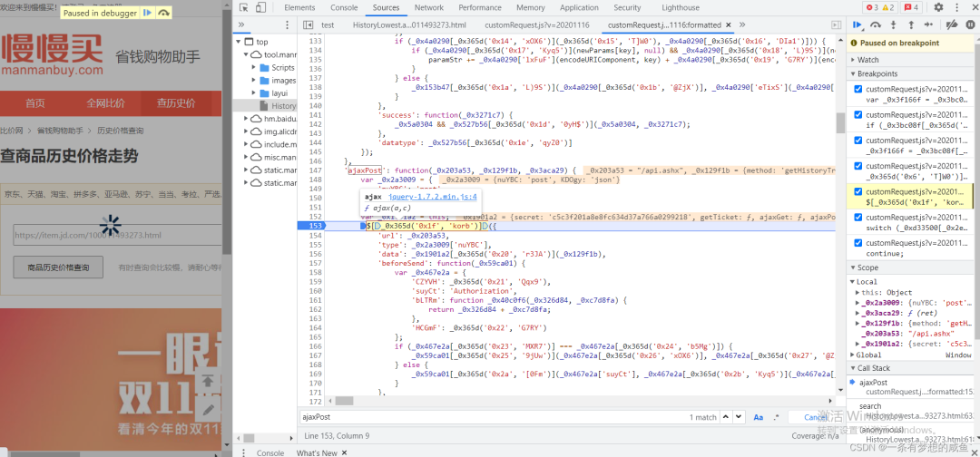This screenshot has width=980, height=457.
Task: Switch to the Network tab
Action: click(x=429, y=7)
